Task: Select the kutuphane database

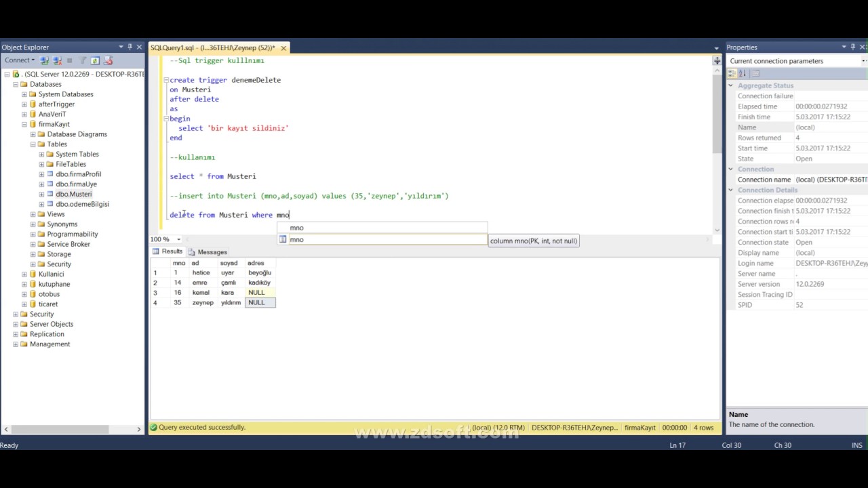Action: [54, 284]
